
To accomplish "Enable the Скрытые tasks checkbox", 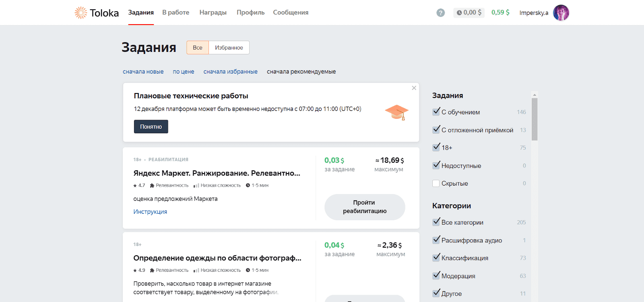I will [x=436, y=183].
